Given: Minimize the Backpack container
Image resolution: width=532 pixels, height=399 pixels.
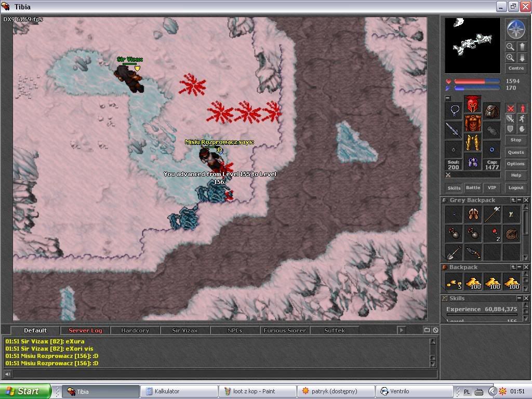Looking at the screenshot, I should click(x=520, y=268).
